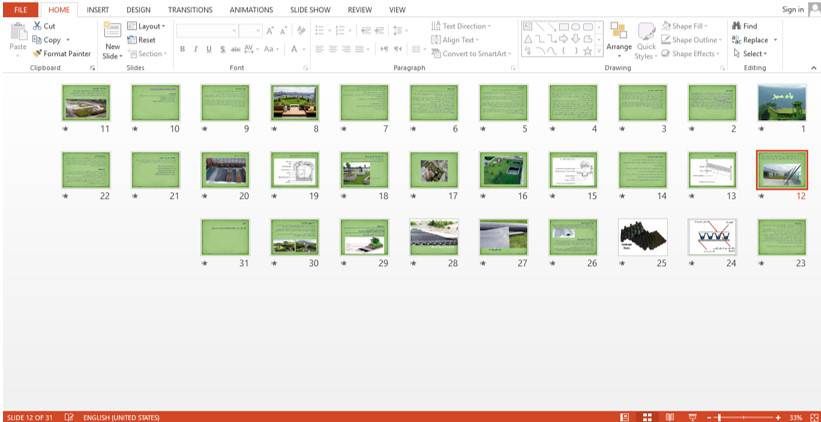Viewport: 821px width, 422px height.
Task: Open the Select menu in Editing
Action: click(750, 53)
